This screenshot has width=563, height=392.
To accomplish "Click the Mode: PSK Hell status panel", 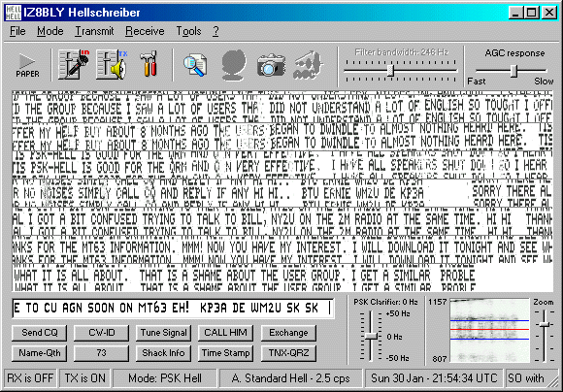I will 165,378.
